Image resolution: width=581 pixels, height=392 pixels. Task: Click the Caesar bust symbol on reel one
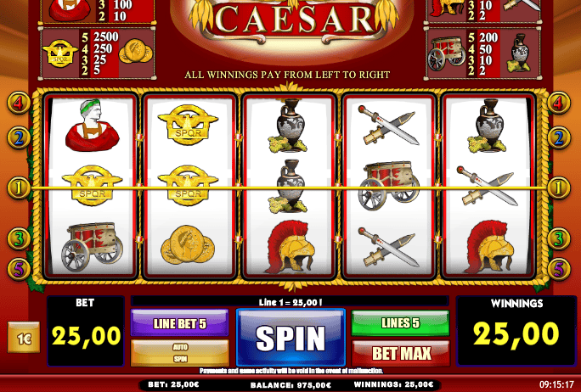93,125
